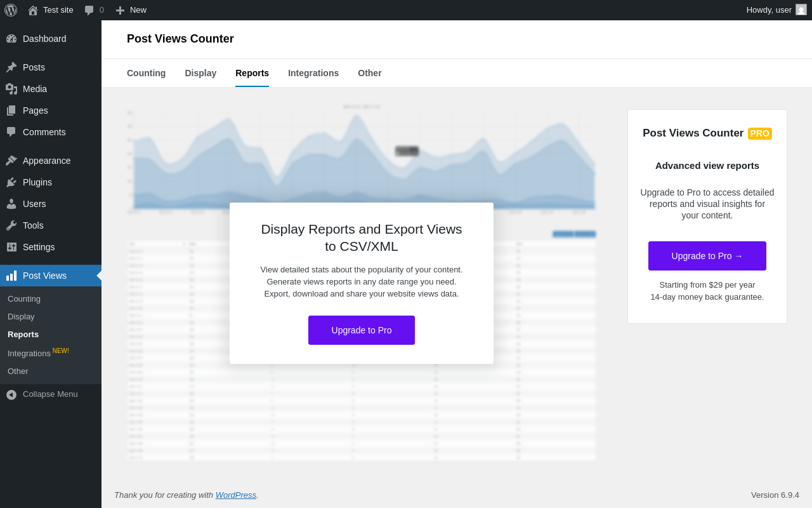Screen dimensions: 812x508
Task: Open the Post Views menu label
Action: (44, 276)
